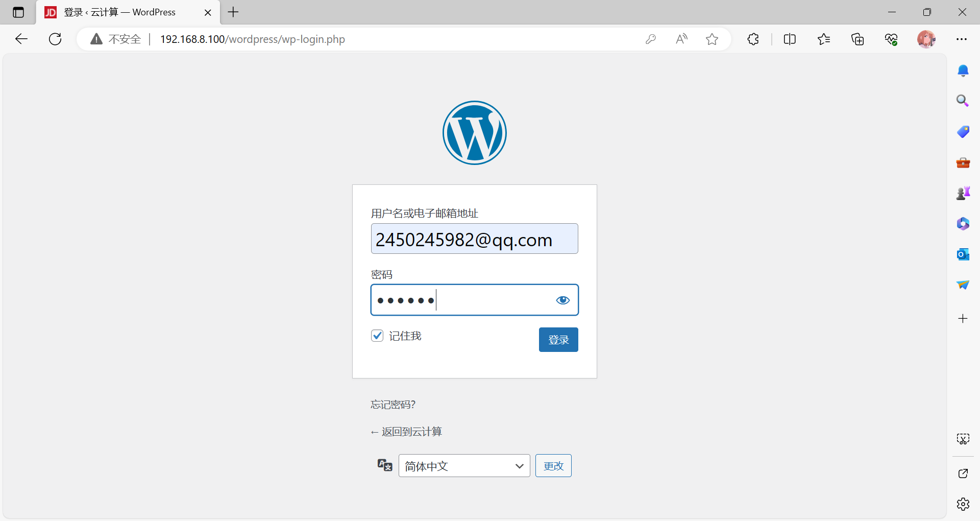The width and height of the screenshot is (980, 521).
Task: Open the 忘记密码? link
Action: point(393,405)
